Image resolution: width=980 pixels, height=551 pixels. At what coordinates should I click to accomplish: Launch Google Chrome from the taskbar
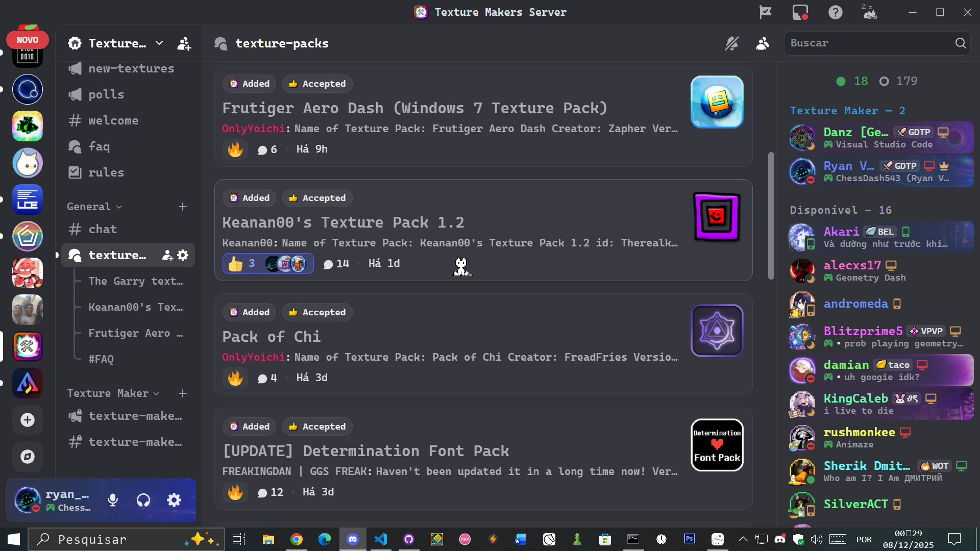[x=297, y=539]
